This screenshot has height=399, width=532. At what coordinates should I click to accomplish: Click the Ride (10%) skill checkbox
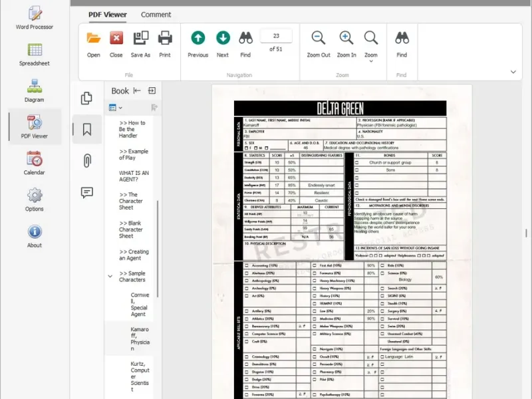(382, 265)
